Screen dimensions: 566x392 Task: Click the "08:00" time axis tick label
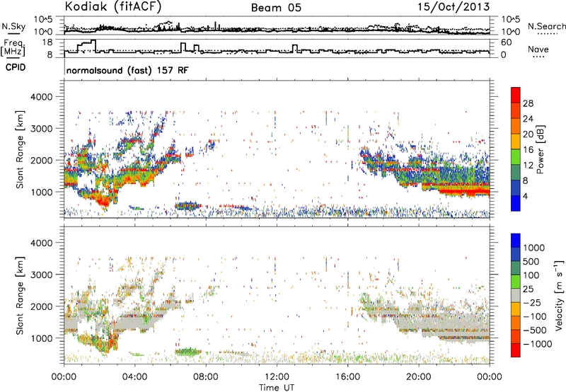pos(206,377)
